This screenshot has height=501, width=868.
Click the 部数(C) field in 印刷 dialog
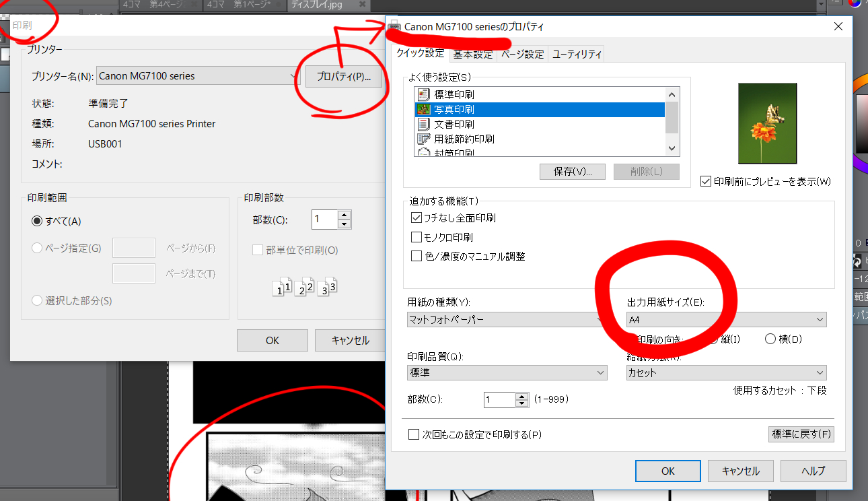pyautogui.click(x=326, y=220)
